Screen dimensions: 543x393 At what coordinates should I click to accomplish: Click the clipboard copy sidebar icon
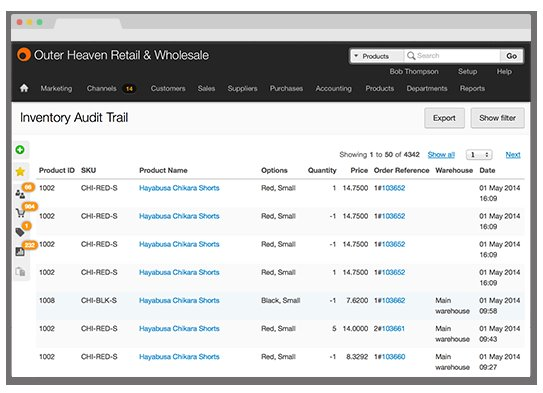[20, 272]
